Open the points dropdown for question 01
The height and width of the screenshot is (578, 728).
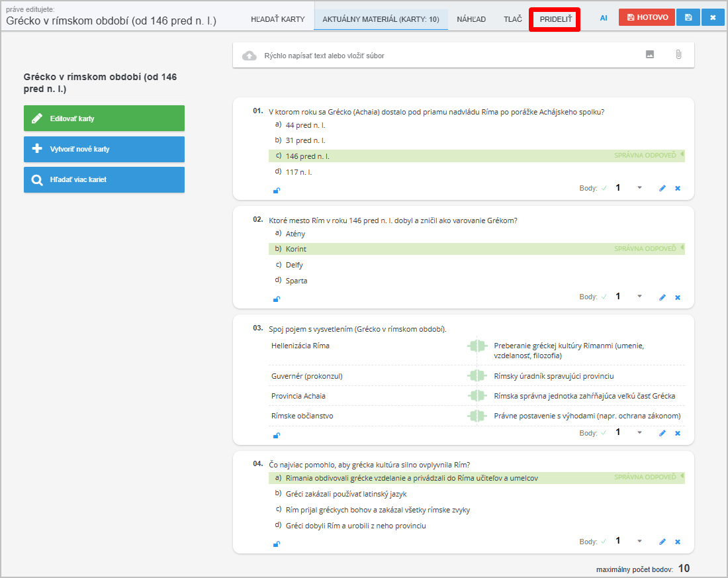[639, 188]
